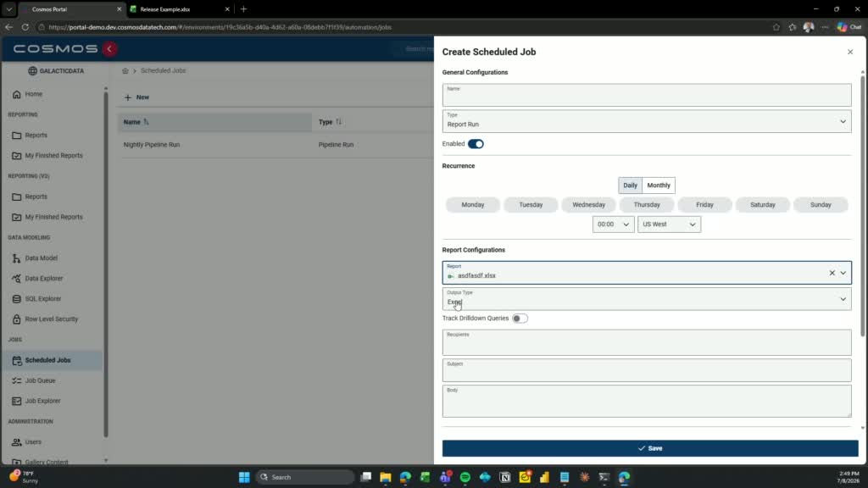Switch to Release Example.xlsx browser tab
Screen dimensions: 868x488
[180, 9]
